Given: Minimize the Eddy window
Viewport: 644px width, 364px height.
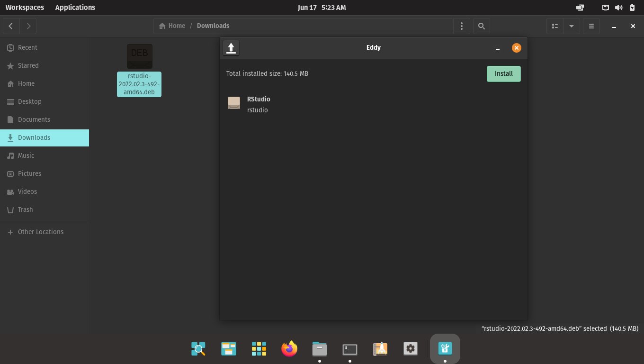Looking at the screenshot, I should tap(498, 48).
